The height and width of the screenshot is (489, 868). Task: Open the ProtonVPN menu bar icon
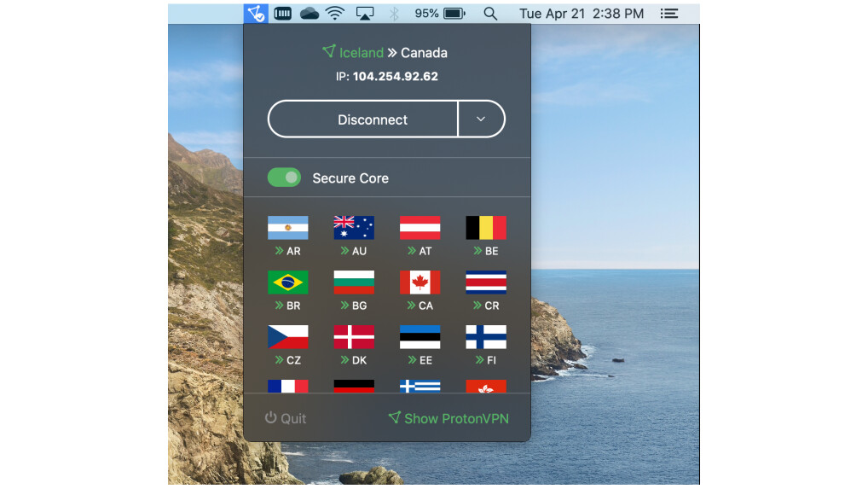pyautogui.click(x=256, y=14)
